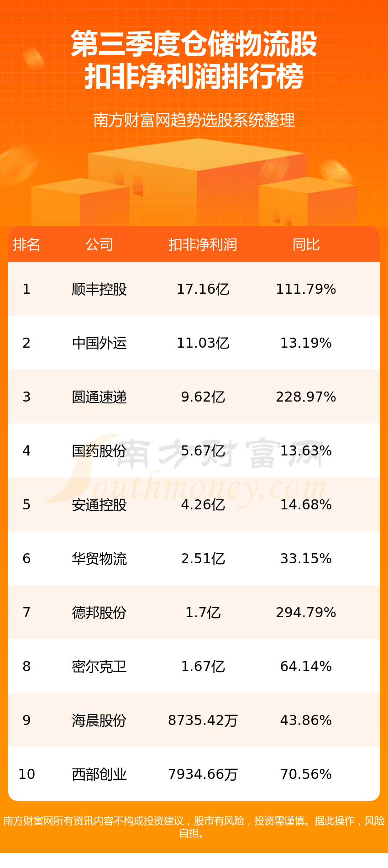Select the company name 安通控股
Image resolution: width=388 pixels, height=868 pixels.
click(x=99, y=505)
